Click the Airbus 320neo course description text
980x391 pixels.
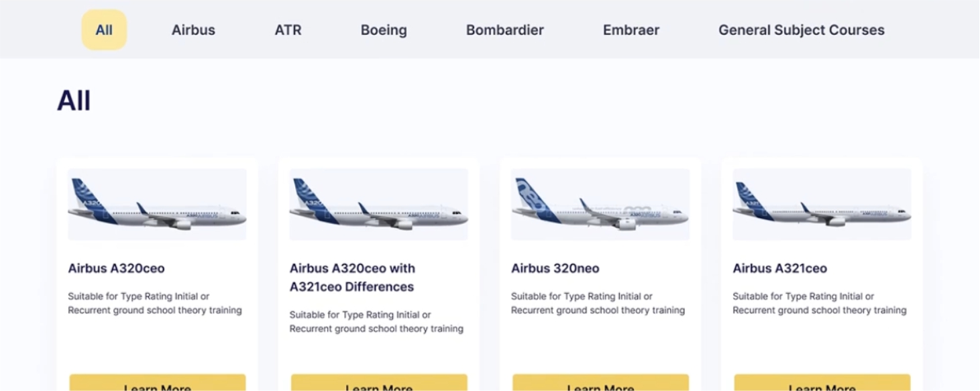(x=598, y=303)
